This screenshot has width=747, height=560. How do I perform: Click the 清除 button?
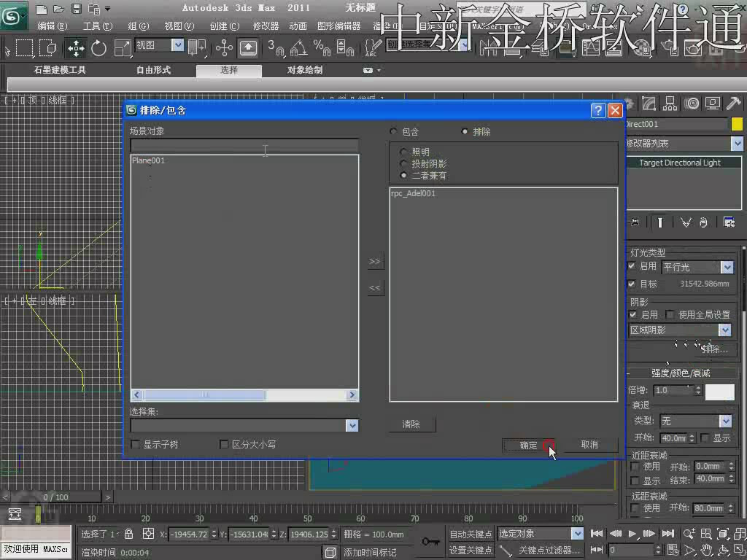[x=411, y=424]
